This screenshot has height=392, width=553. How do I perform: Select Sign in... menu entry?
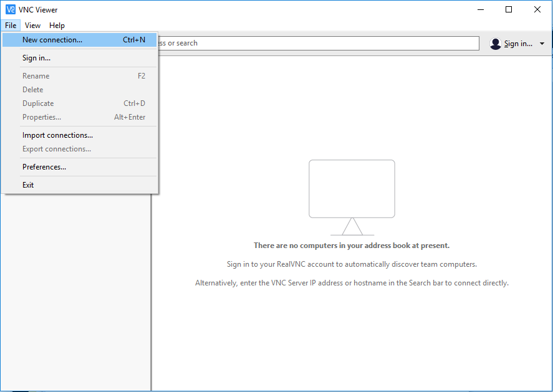click(79, 58)
